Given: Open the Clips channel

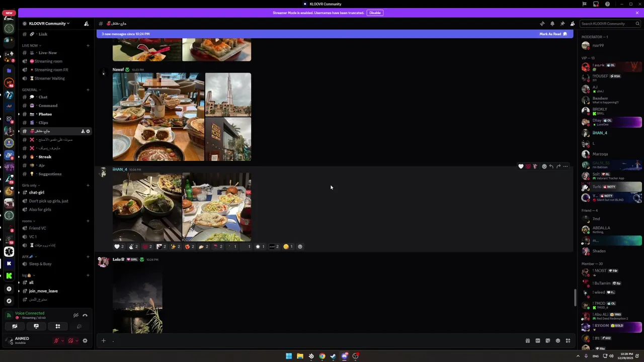Looking at the screenshot, I should point(55,123).
